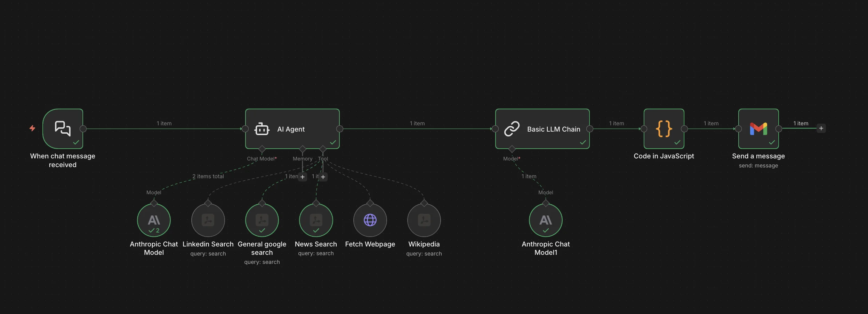
Task: Open the Basic LLM Chain node
Action: click(x=542, y=129)
